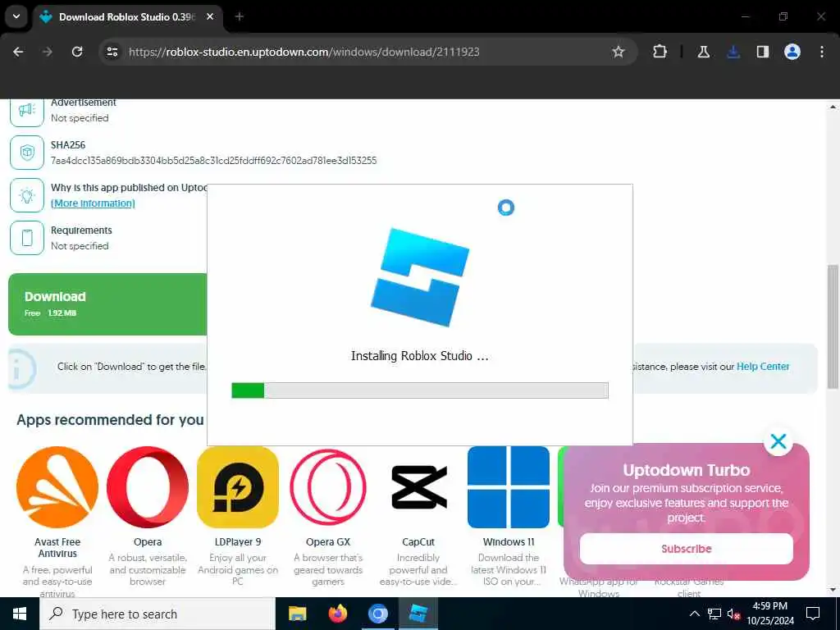This screenshot has width=840, height=630.
Task: Open the Opera GX app icon
Action: pyautogui.click(x=328, y=487)
